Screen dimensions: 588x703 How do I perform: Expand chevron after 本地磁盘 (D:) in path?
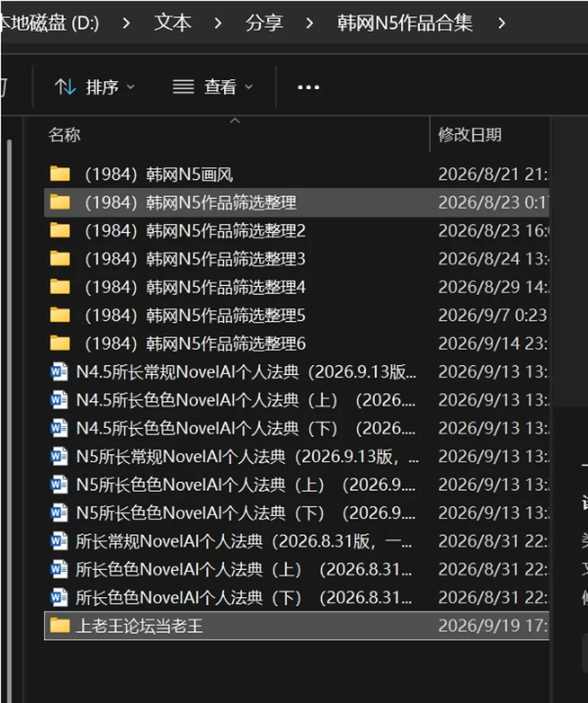point(126,23)
